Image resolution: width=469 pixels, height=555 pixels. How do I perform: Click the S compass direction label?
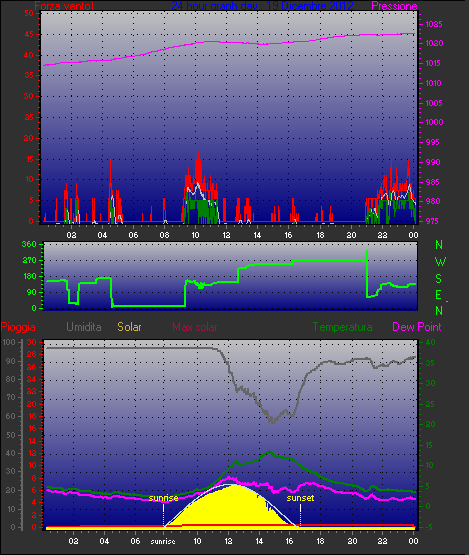439,279
